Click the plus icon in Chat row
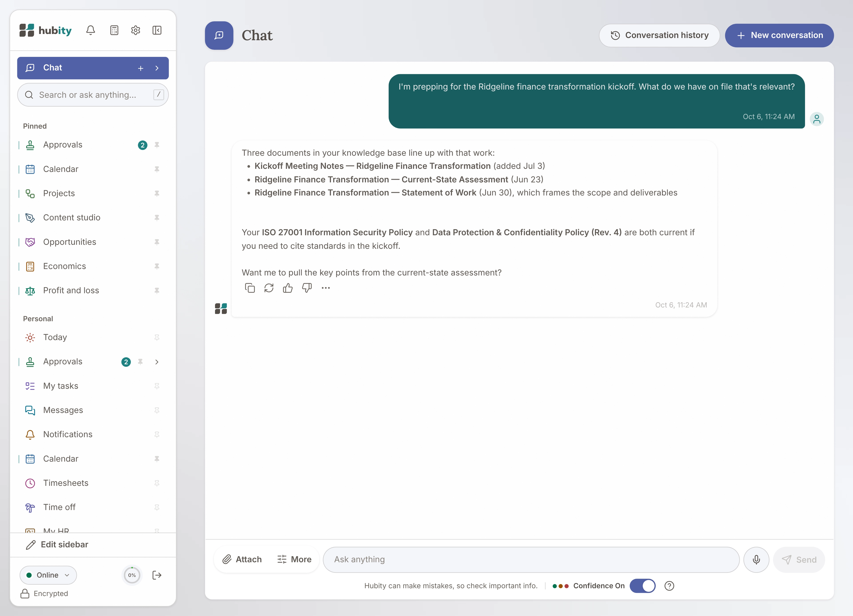 tap(141, 68)
